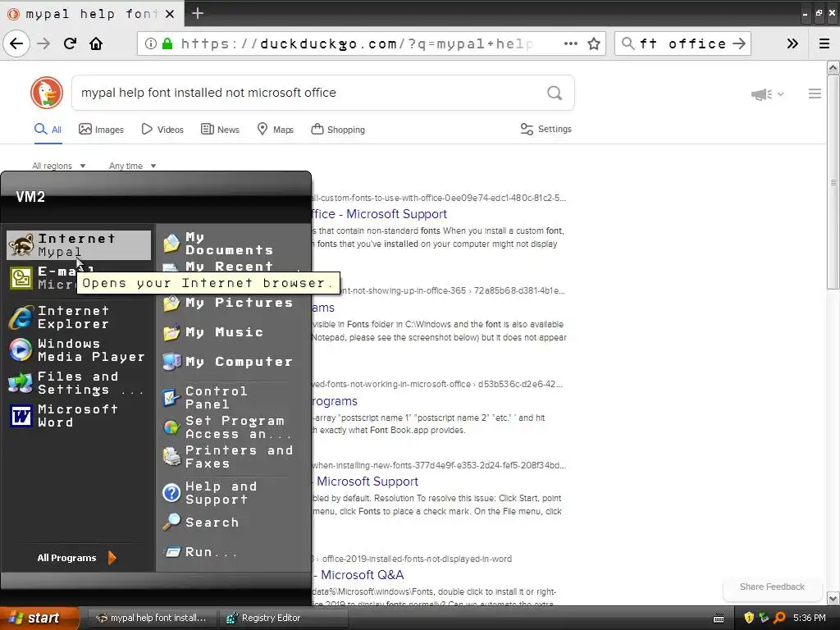
Task: Go to browser Home page
Action: tap(96, 43)
